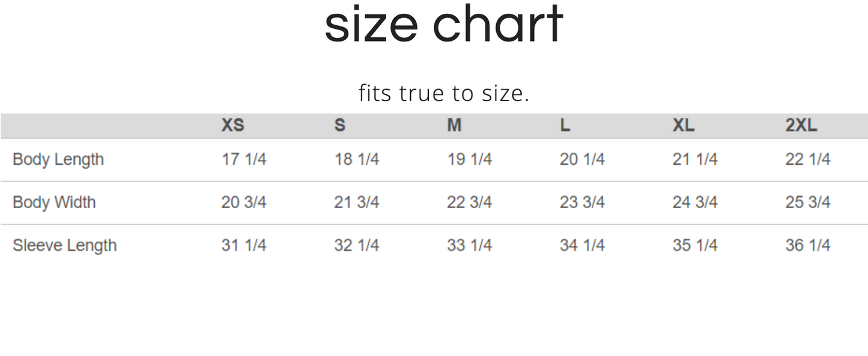Select the XS column header
The image size is (868, 356).
point(232,126)
